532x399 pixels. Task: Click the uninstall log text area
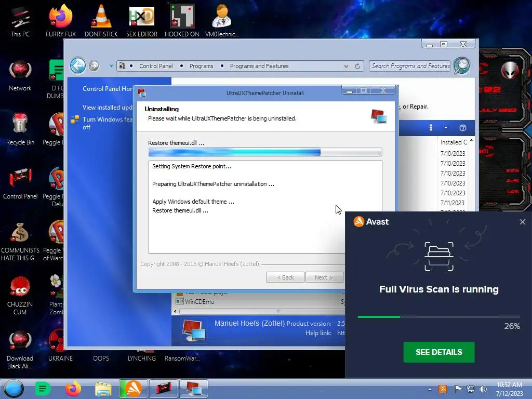coord(265,207)
